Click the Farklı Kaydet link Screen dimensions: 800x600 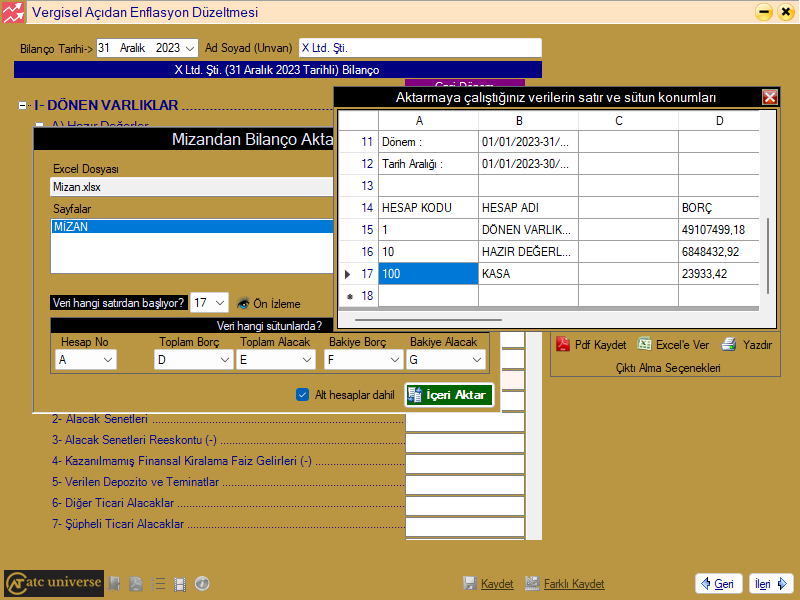point(574,584)
